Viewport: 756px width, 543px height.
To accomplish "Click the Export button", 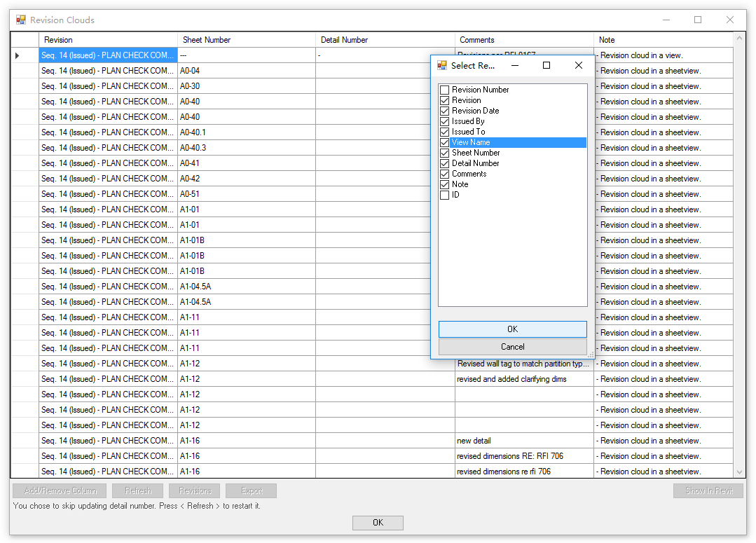I will point(251,490).
